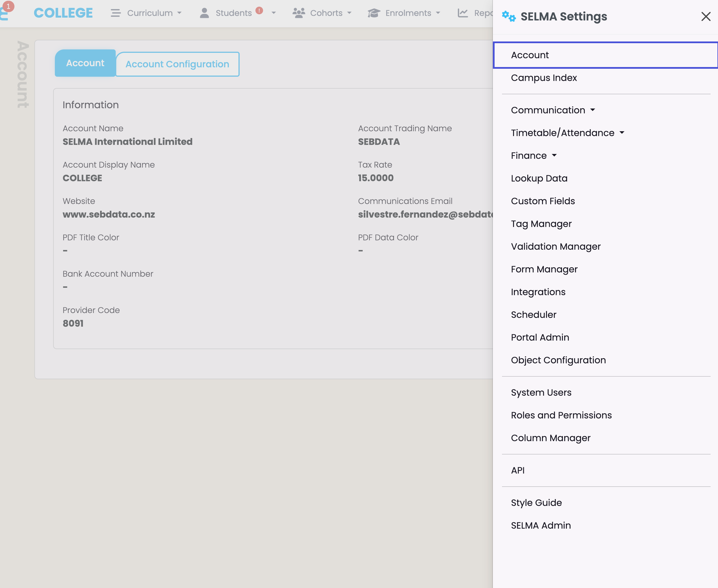
Task: Click the red notification badge at top-left
Action: click(x=8, y=6)
